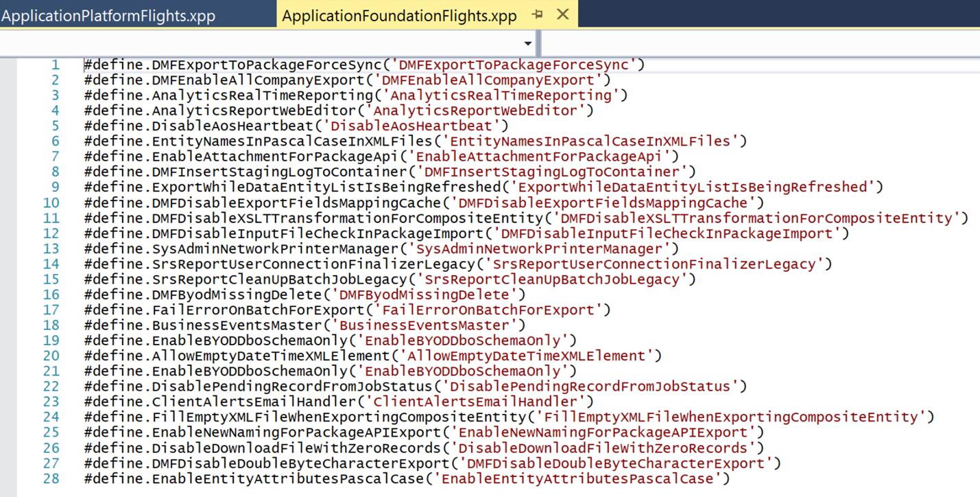Image resolution: width=980 pixels, height=497 pixels.
Task: Switch to the ApplicationPlatformFlights.xpp tab
Action: point(108,16)
